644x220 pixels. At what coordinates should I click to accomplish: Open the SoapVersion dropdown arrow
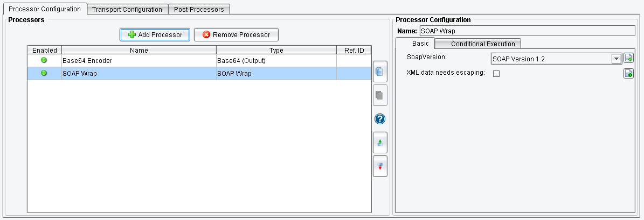(617, 59)
